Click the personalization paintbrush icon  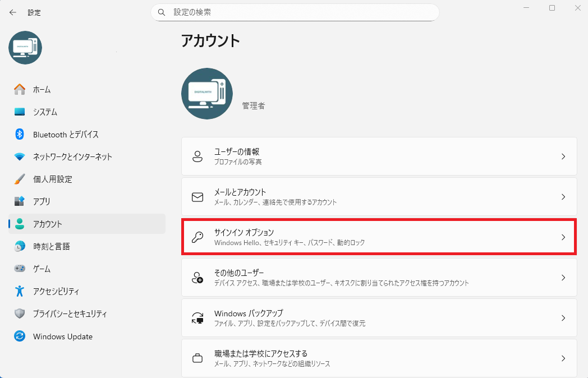(x=20, y=179)
